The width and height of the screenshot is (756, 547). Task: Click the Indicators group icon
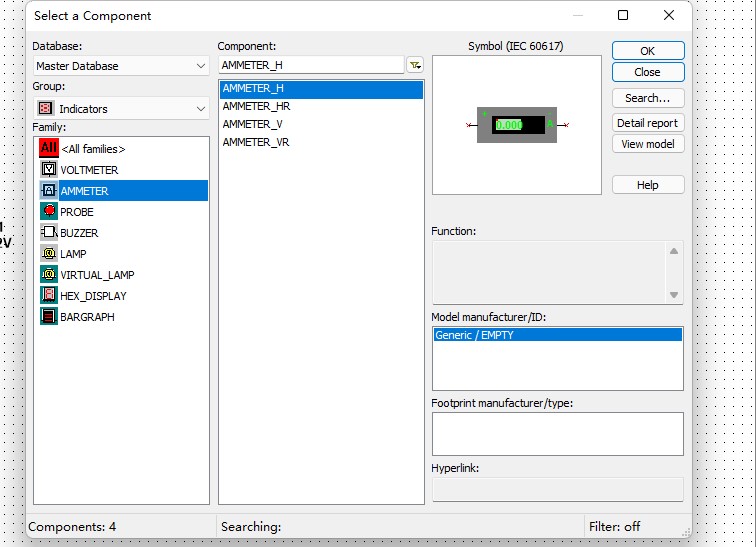[x=46, y=108]
